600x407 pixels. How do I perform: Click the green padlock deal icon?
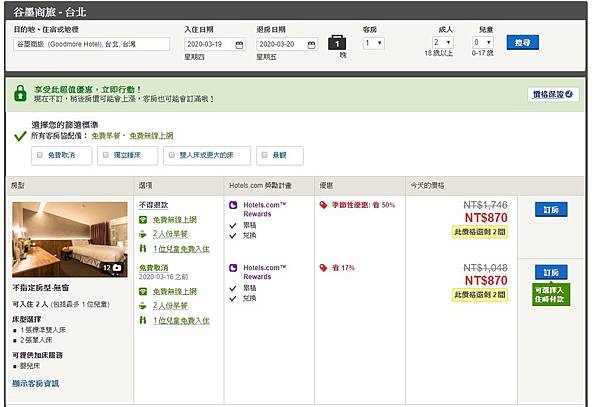point(20,93)
